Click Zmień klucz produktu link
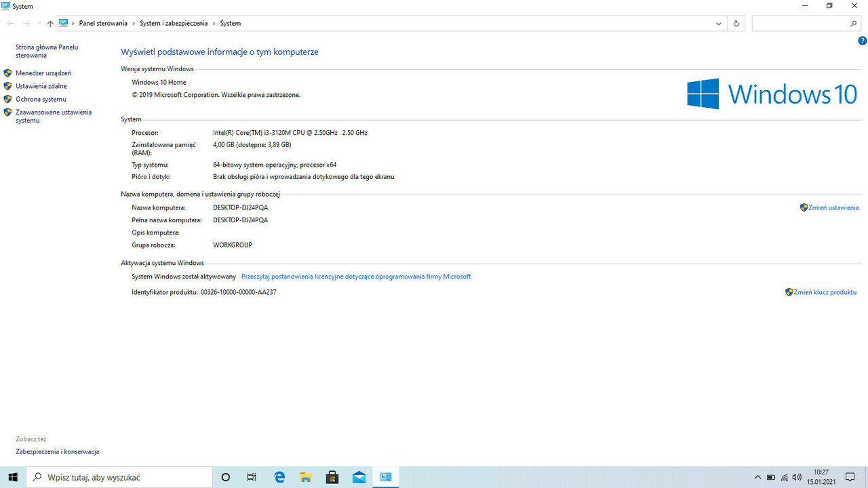 (x=825, y=292)
